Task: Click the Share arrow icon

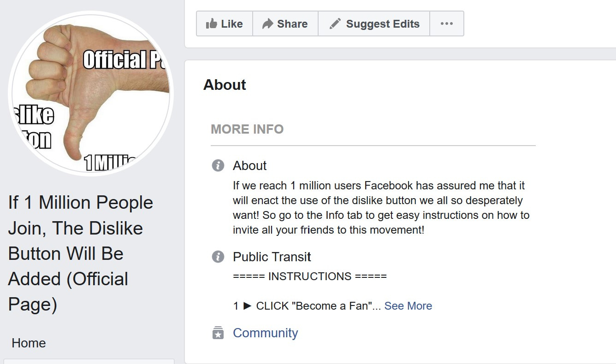Action: click(267, 24)
